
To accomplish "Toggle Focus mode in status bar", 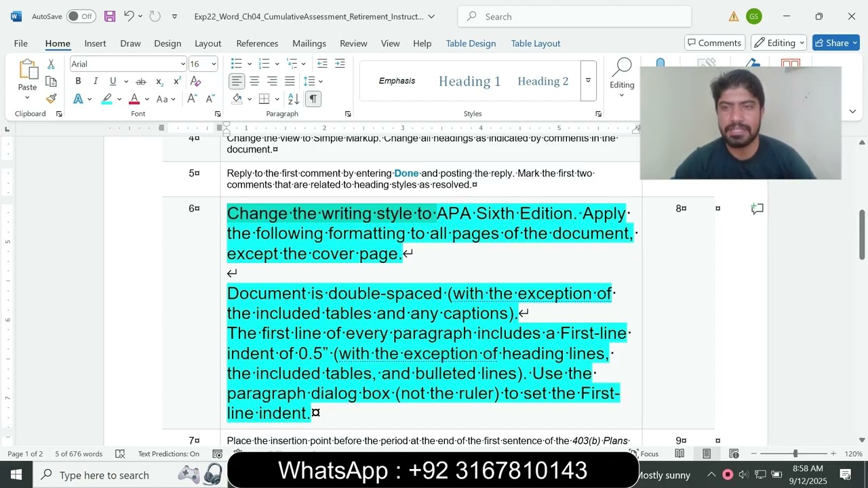I will click(644, 454).
